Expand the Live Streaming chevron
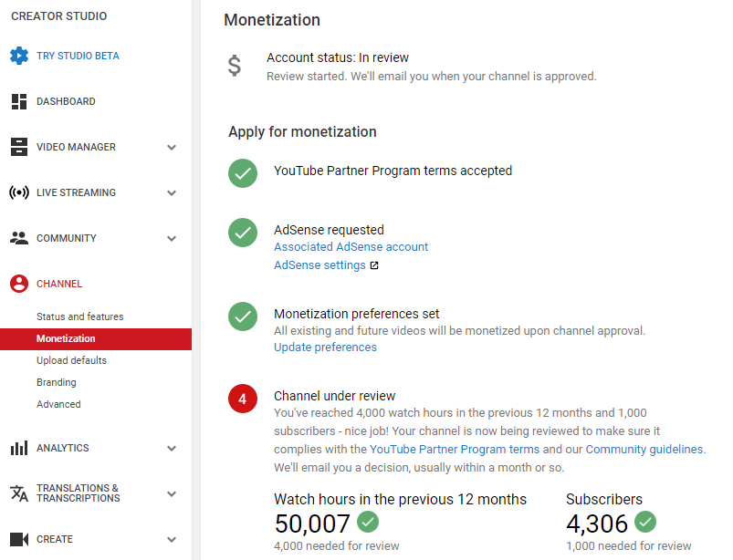The width and height of the screenshot is (733, 560). pyautogui.click(x=172, y=192)
